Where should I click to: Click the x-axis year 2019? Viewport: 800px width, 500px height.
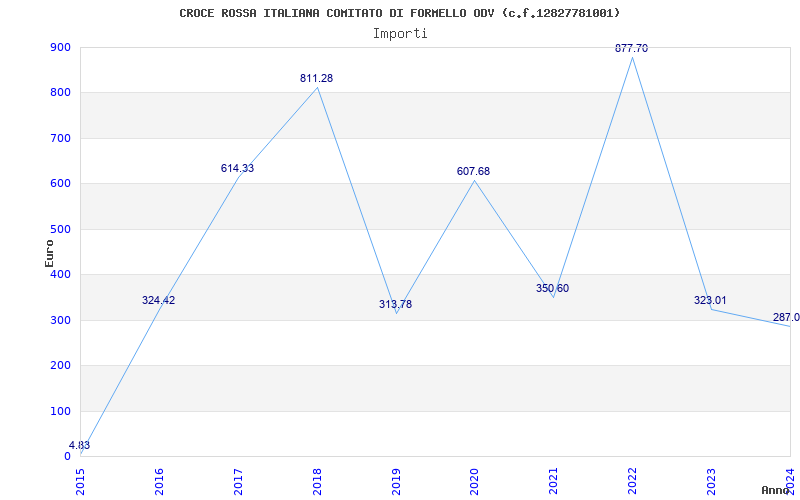click(x=395, y=481)
